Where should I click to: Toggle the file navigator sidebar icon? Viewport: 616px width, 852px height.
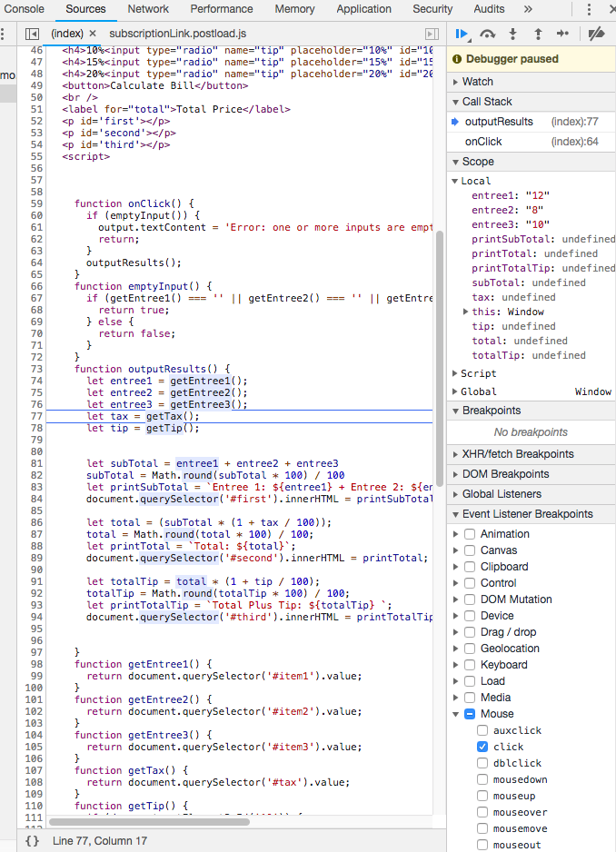(32, 34)
